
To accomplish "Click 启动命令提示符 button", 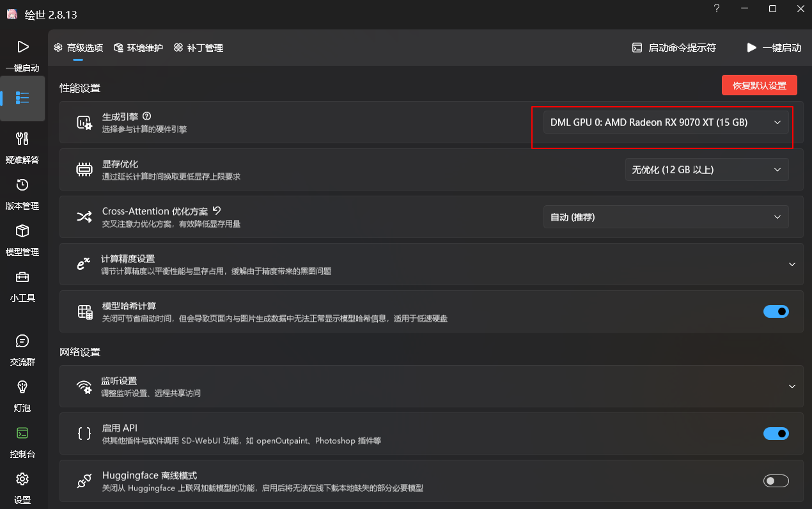I will [x=674, y=48].
